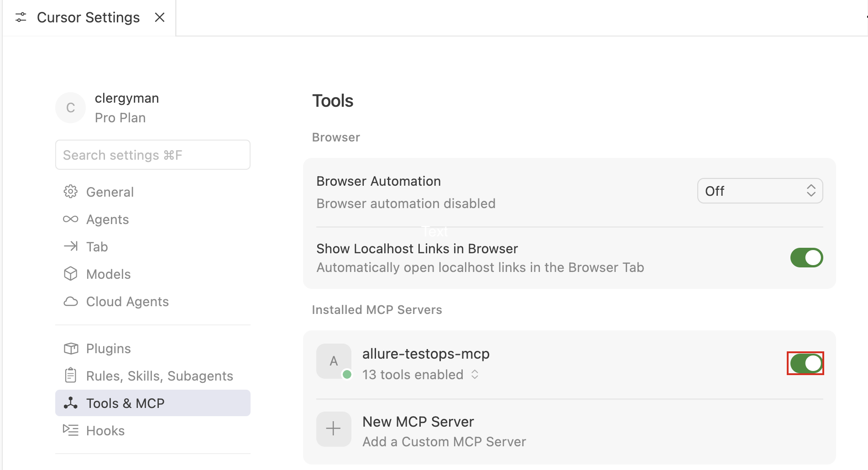Open the Agents section via its infinity icon
The height and width of the screenshot is (470, 868).
pyautogui.click(x=71, y=219)
